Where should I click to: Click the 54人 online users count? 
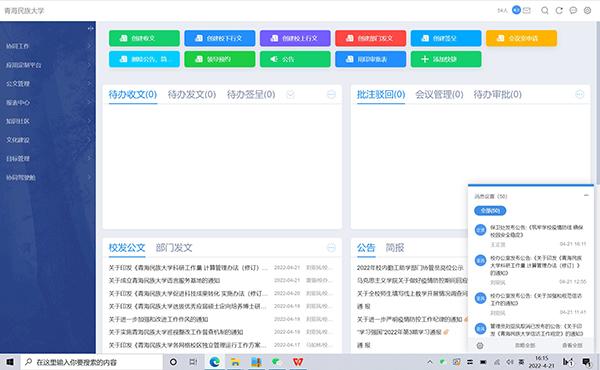point(502,11)
